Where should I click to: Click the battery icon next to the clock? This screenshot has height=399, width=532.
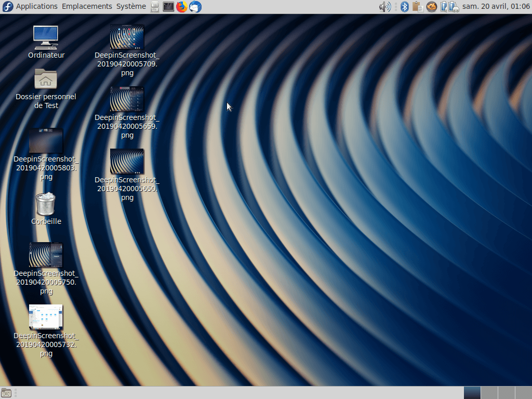pos(454,7)
